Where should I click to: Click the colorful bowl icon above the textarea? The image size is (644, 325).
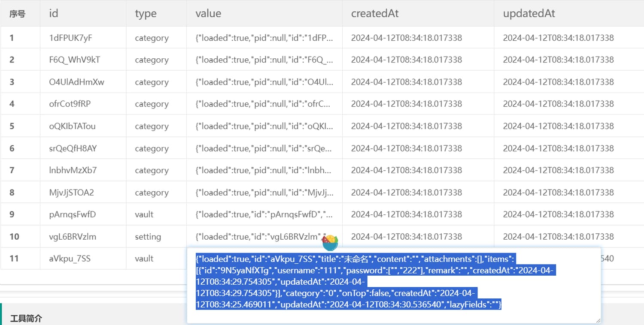point(330,242)
